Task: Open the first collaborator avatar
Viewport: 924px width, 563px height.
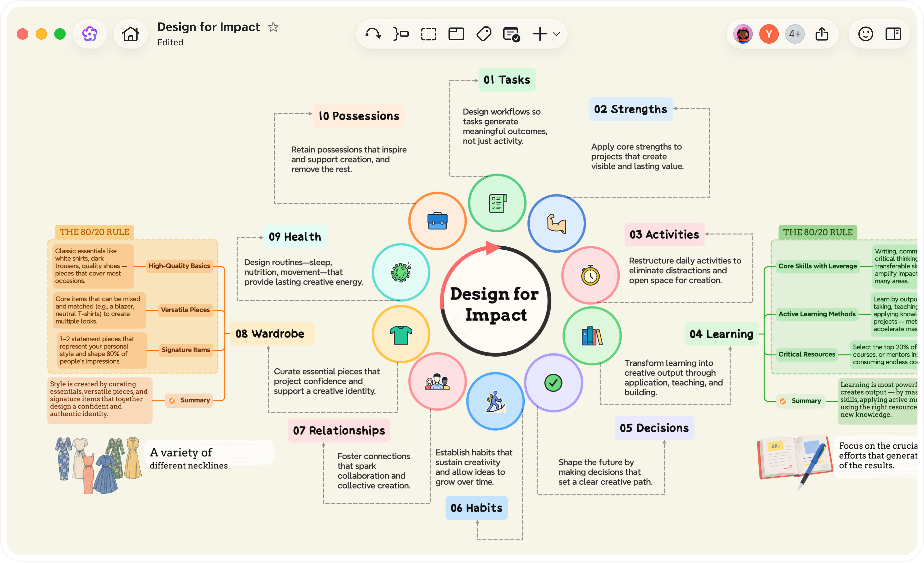Action: pos(743,34)
